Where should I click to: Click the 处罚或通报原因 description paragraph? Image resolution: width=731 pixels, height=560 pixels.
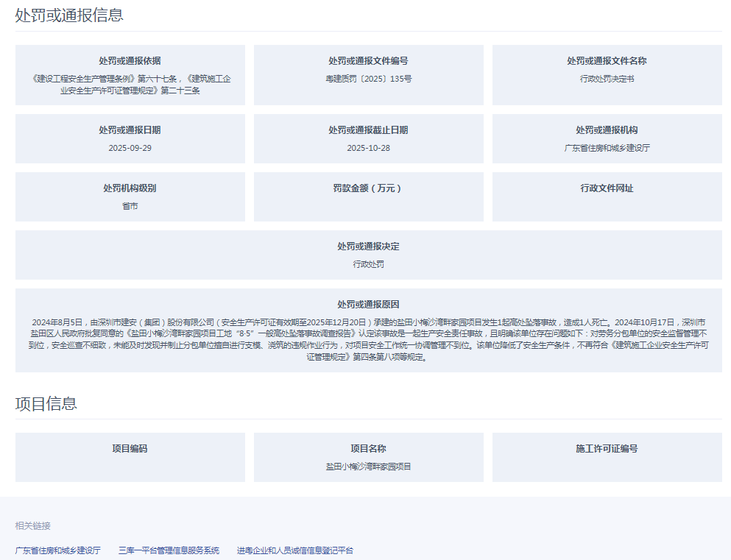point(368,340)
